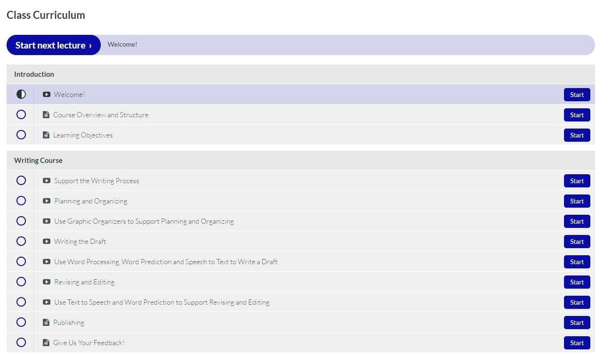This screenshot has width=604, height=364.
Task: Mark completion circle for Course Overview and Structure
Action: click(21, 114)
